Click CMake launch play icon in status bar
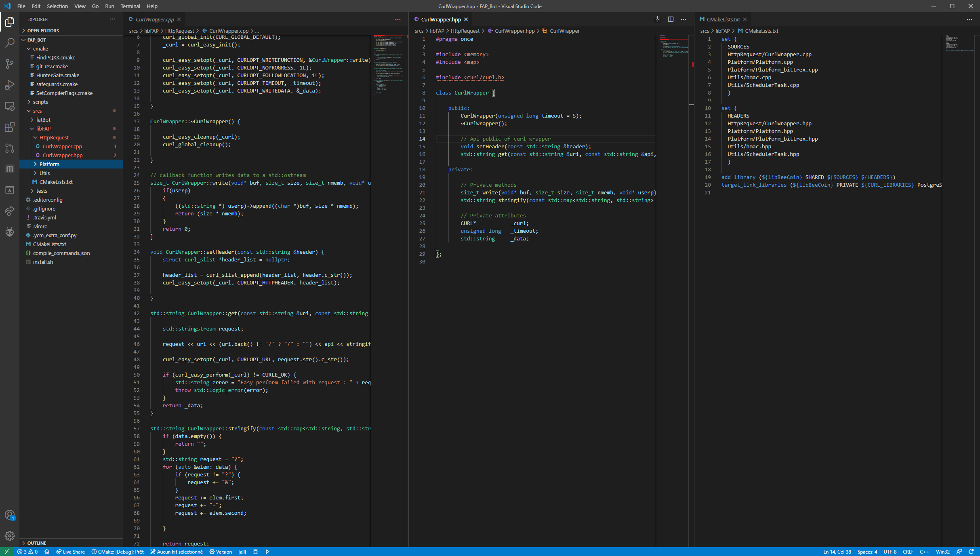The width and height of the screenshot is (980, 556). point(267,552)
